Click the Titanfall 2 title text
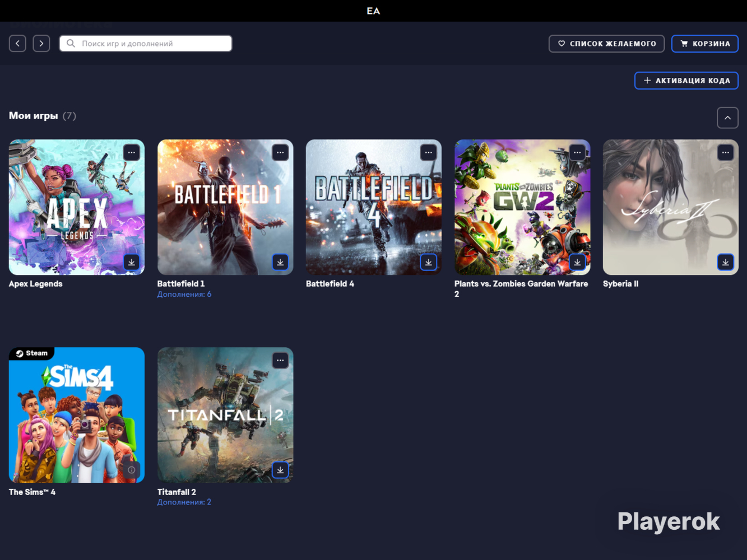747x560 pixels. click(177, 492)
